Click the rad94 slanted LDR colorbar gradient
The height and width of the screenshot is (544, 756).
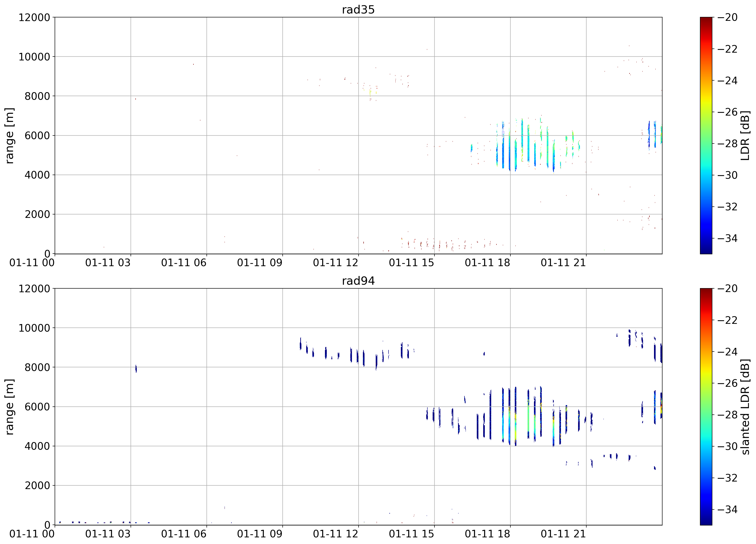point(706,407)
